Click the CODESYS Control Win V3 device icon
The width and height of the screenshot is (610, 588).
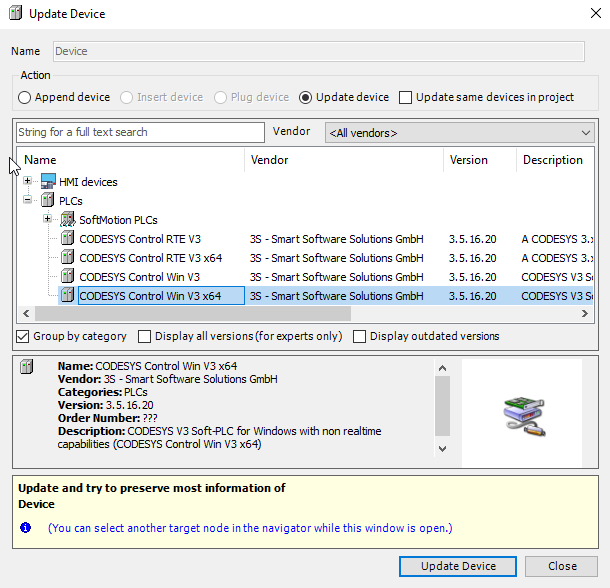click(x=67, y=277)
